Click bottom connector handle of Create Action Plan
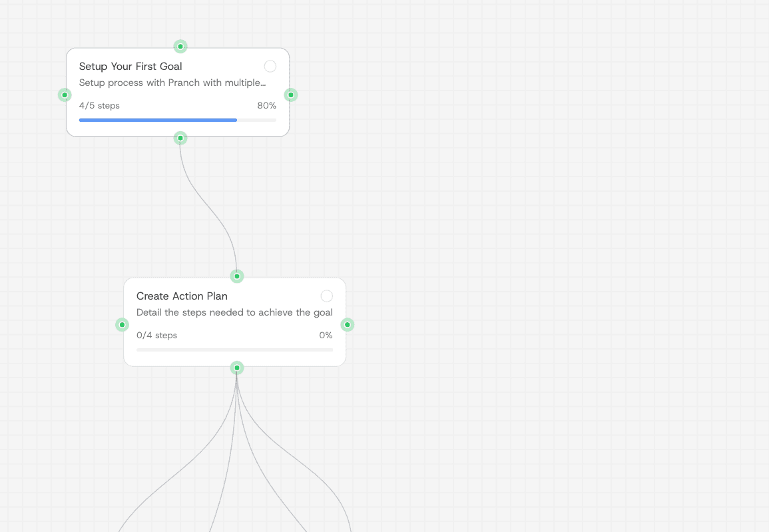 coord(237,368)
